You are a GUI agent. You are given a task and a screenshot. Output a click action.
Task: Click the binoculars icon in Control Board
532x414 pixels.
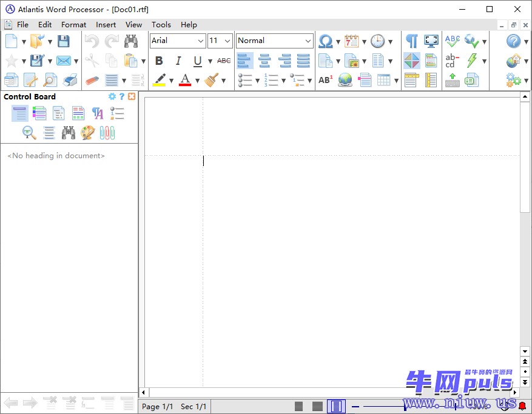69,133
